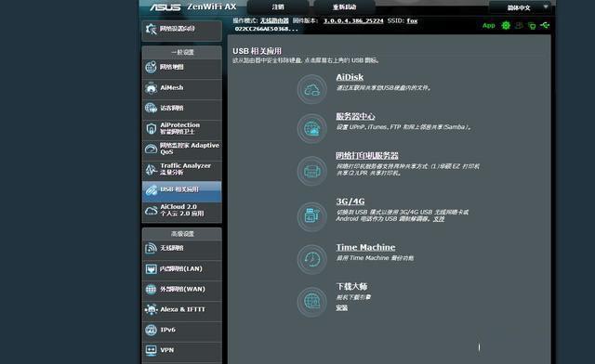
Task: Open AiProtection via its shield icon
Action: coord(151,128)
